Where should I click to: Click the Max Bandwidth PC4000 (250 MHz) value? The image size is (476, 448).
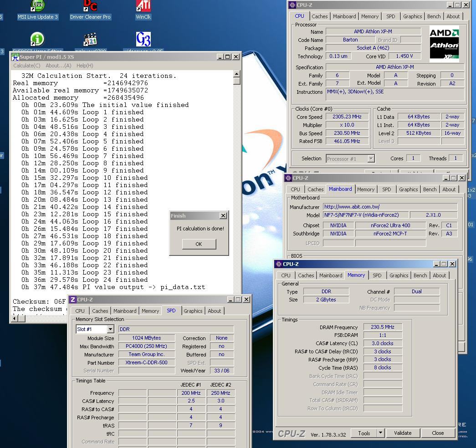[146, 346]
